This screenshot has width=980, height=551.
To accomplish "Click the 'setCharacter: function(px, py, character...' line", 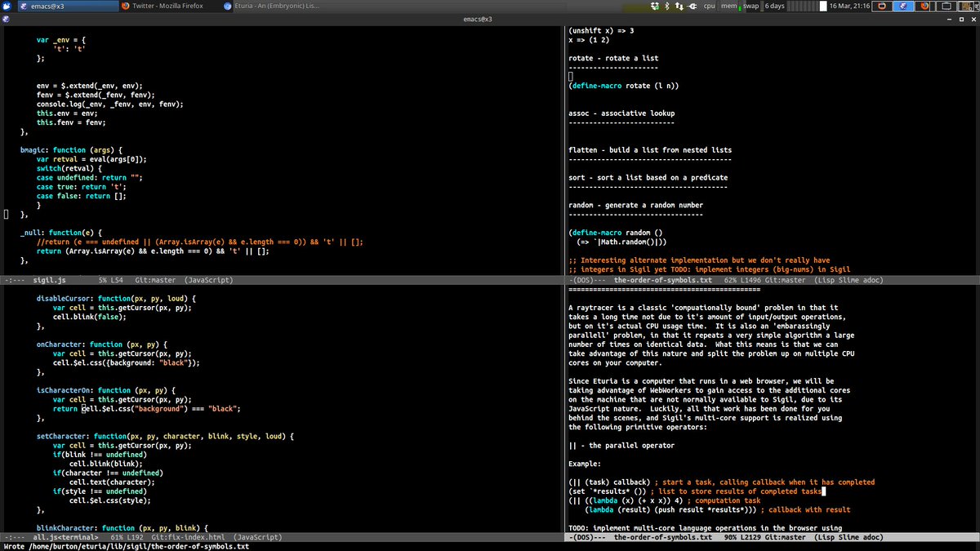I will coord(165,436).
